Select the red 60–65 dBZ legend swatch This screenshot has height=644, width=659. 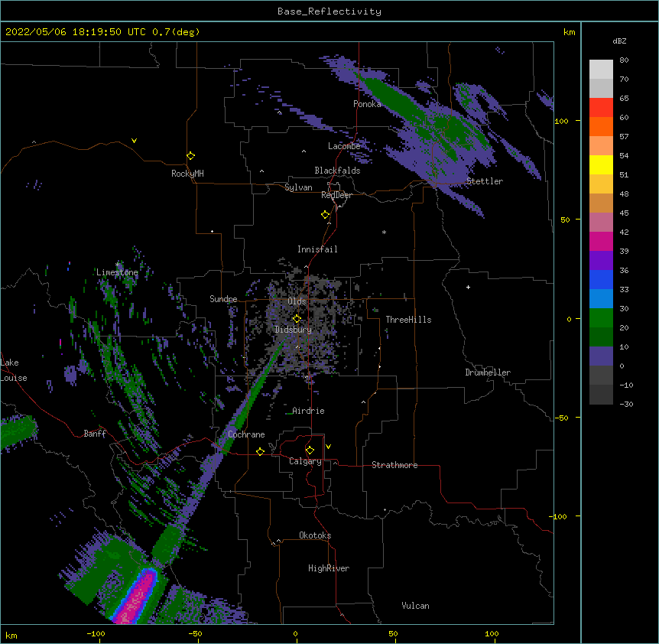coord(601,108)
